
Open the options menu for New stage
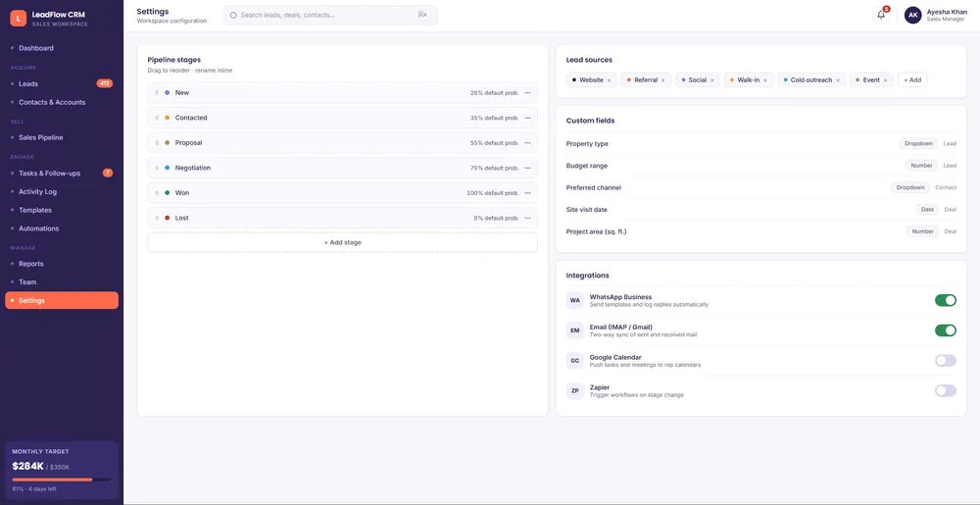[x=527, y=92]
